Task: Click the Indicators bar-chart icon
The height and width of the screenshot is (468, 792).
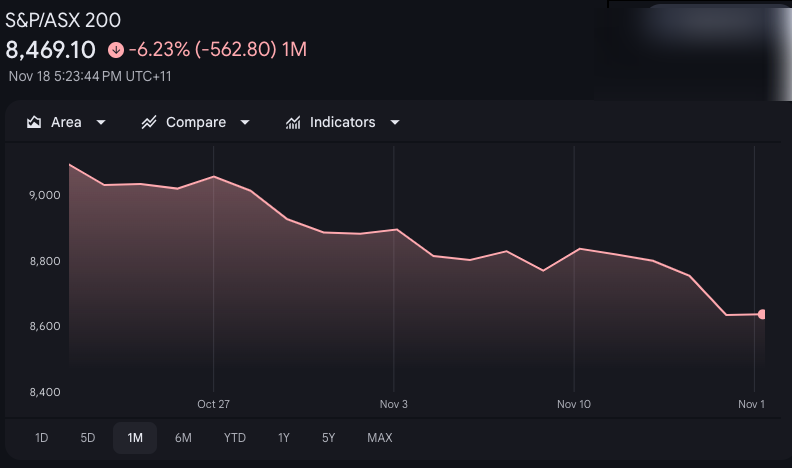Action: point(294,122)
